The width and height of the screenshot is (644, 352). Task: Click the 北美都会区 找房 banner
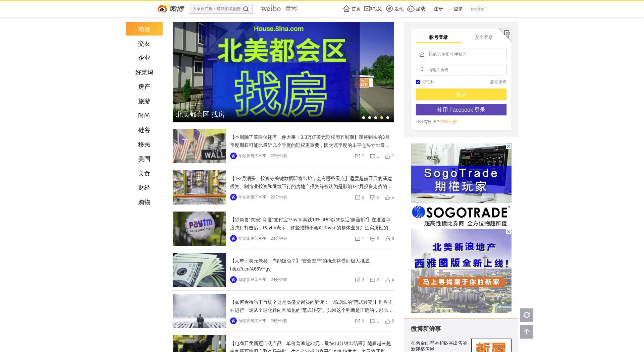[x=283, y=72]
